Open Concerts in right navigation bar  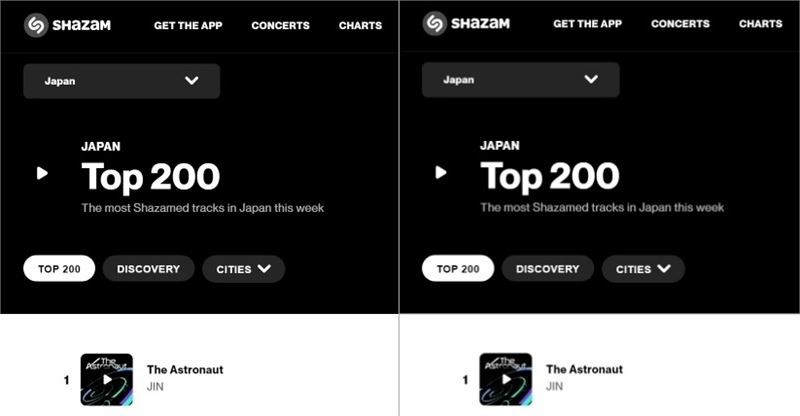[x=680, y=24]
